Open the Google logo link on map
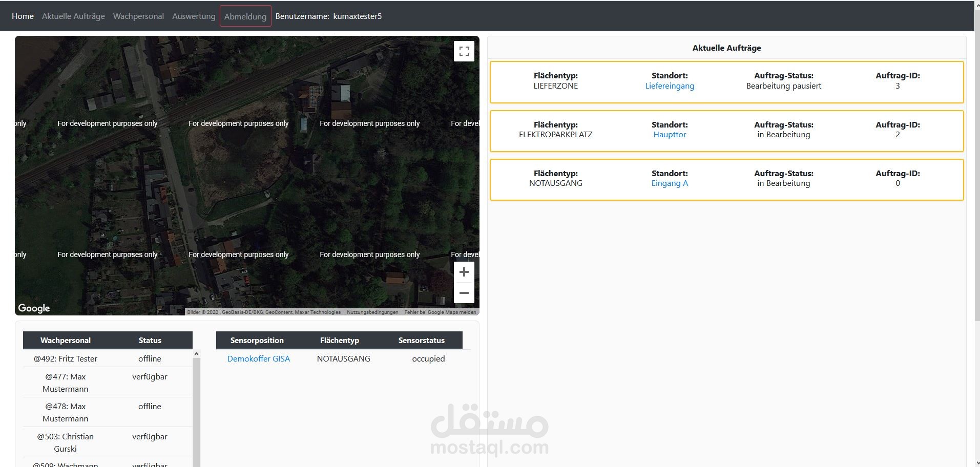980x467 pixels. click(x=34, y=308)
